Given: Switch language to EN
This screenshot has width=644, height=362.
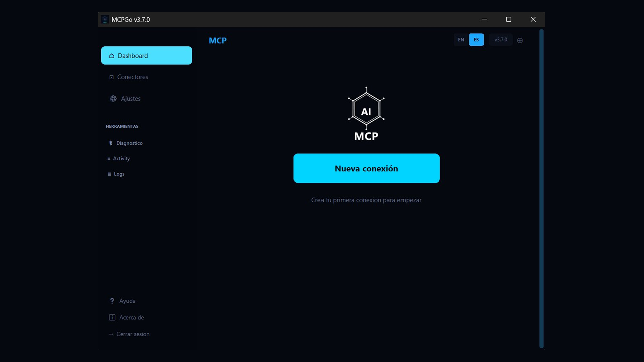Looking at the screenshot, I should pos(461,40).
